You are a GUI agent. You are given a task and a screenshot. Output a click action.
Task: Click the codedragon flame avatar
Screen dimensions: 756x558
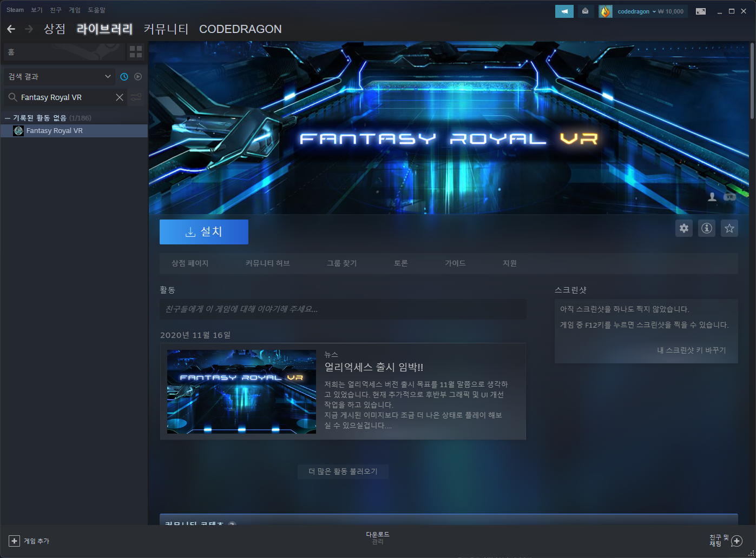coord(605,11)
